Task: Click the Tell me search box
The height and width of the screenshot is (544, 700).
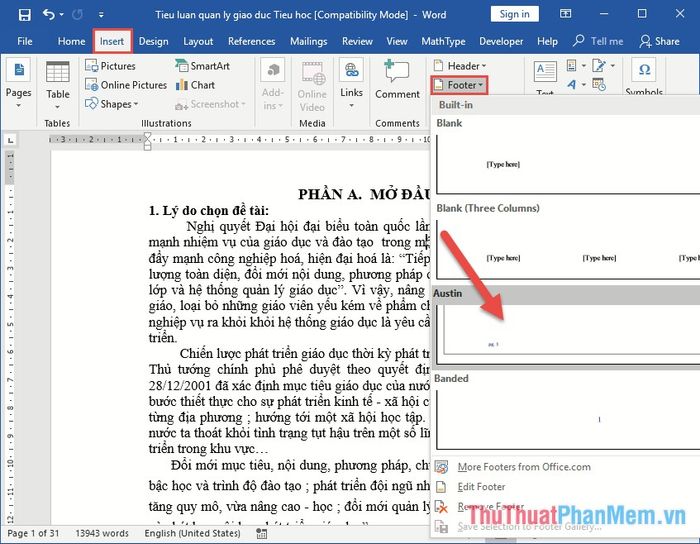Action: (598, 42)
